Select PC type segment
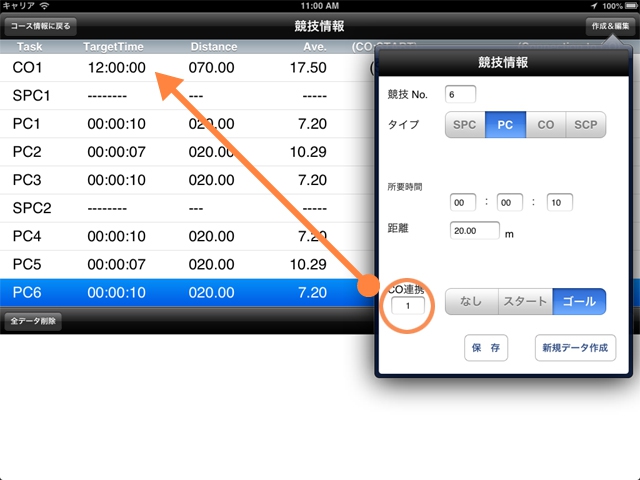The image size is (640, 480). click(x=505, y=125)
